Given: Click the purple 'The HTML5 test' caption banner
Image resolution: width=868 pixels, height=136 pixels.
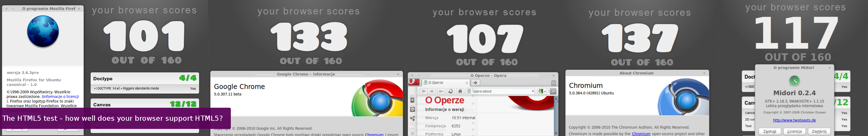Looking at the screenshot, I should pyautogui.click(x=115, y=118).
